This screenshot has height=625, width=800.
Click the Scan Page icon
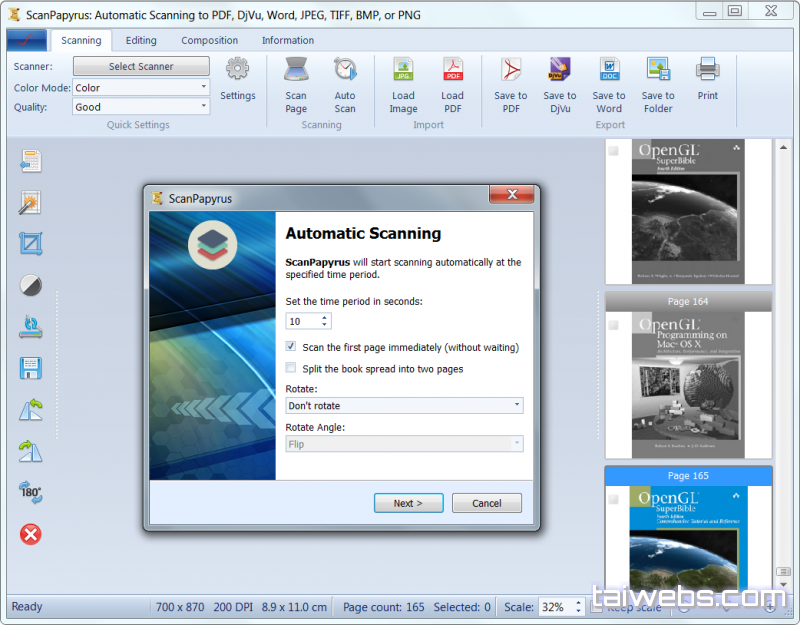tap(296, 71)
